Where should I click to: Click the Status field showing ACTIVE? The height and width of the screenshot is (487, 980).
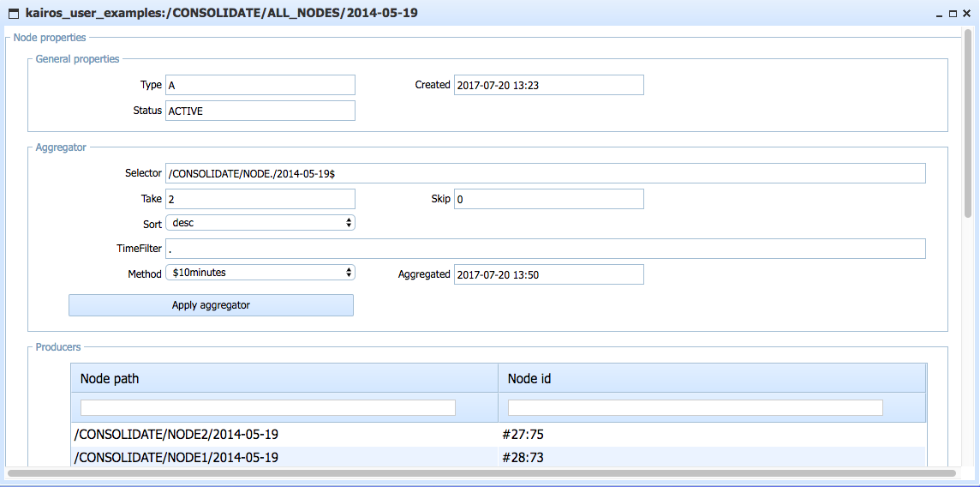260,111
